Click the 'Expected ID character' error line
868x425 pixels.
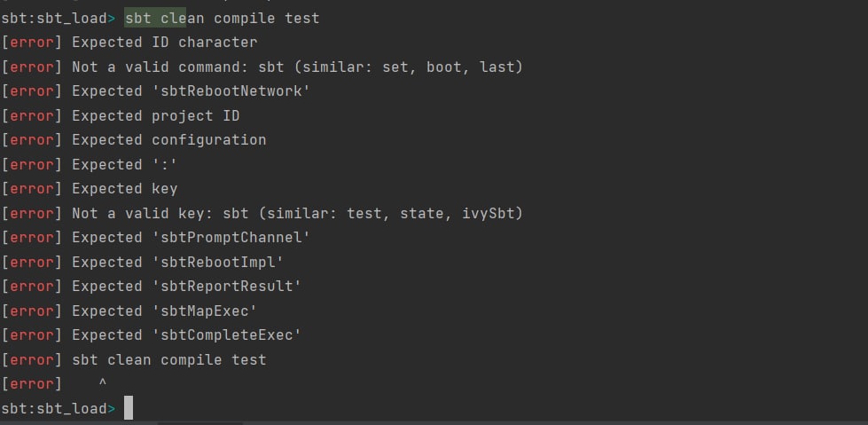[x=129, y=43]
